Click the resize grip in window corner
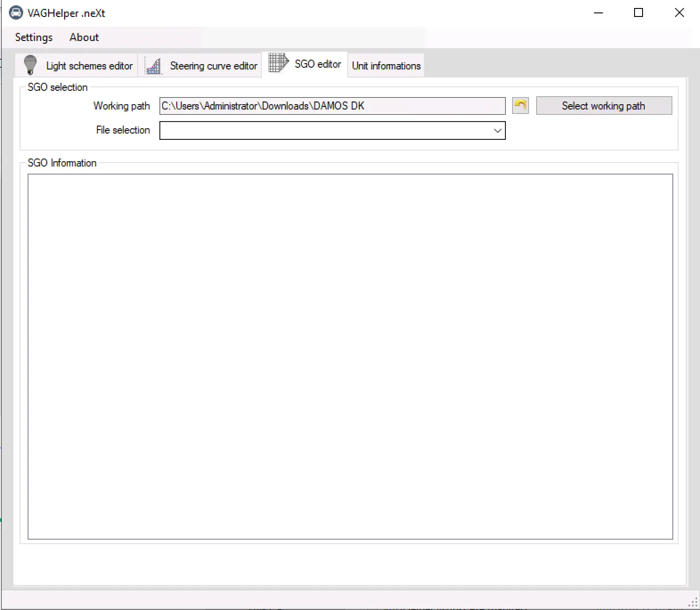 coord(693,602)
